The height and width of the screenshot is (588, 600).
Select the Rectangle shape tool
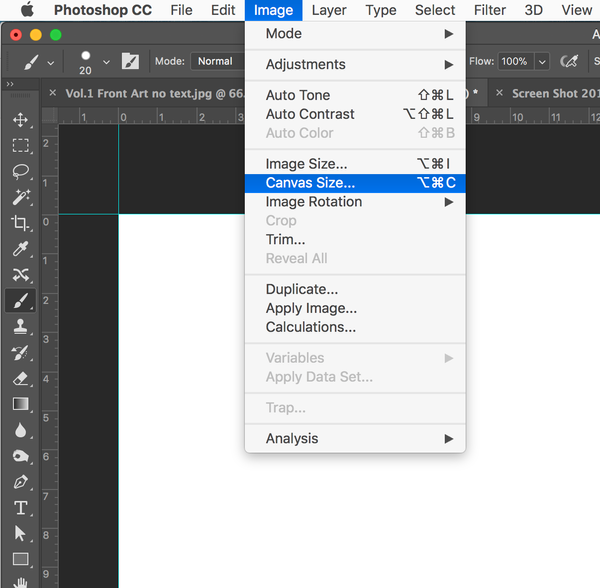pos(20,559)
